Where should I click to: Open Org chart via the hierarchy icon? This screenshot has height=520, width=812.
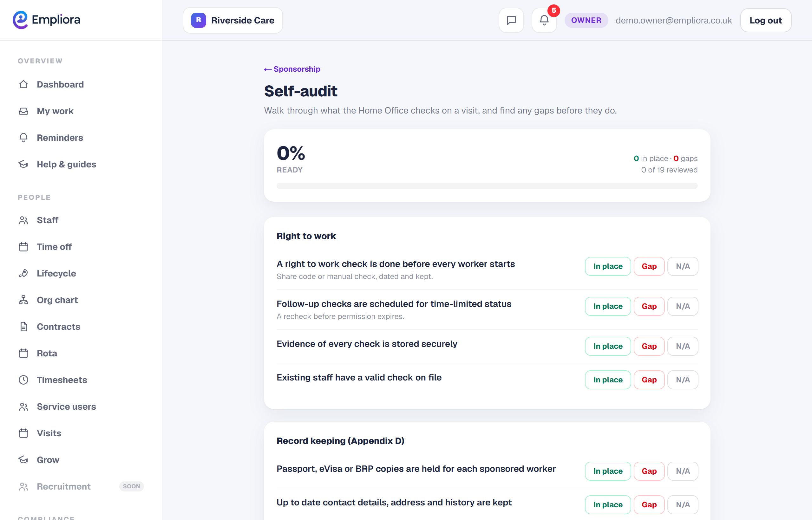point(23,300)
